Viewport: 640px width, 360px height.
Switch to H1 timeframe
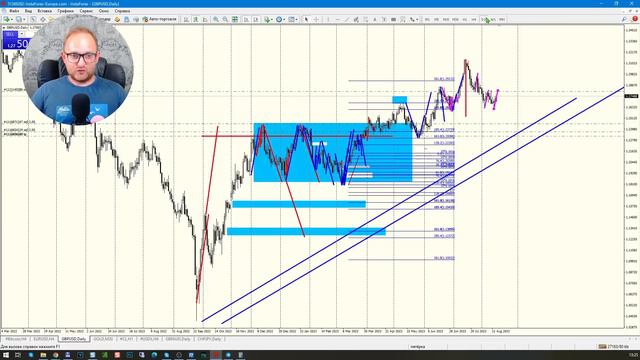click(x=464, y=19)
